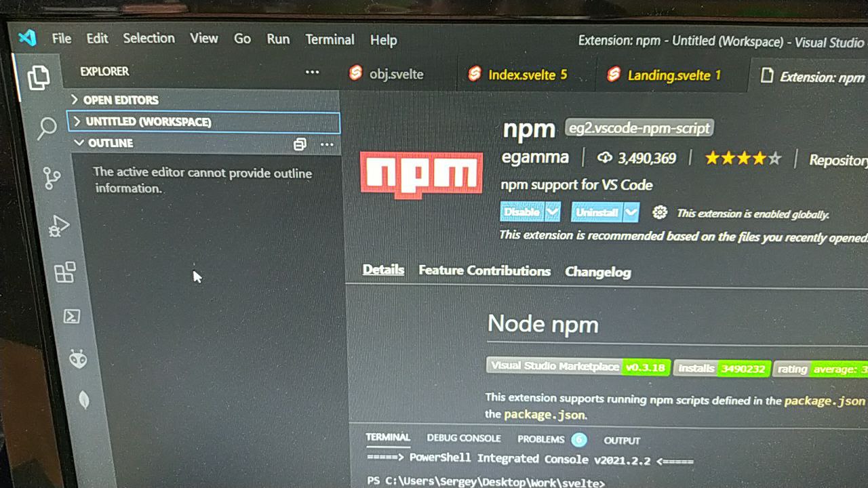
Task: Select the Debug Console panel tab
Action: (464, 439)
